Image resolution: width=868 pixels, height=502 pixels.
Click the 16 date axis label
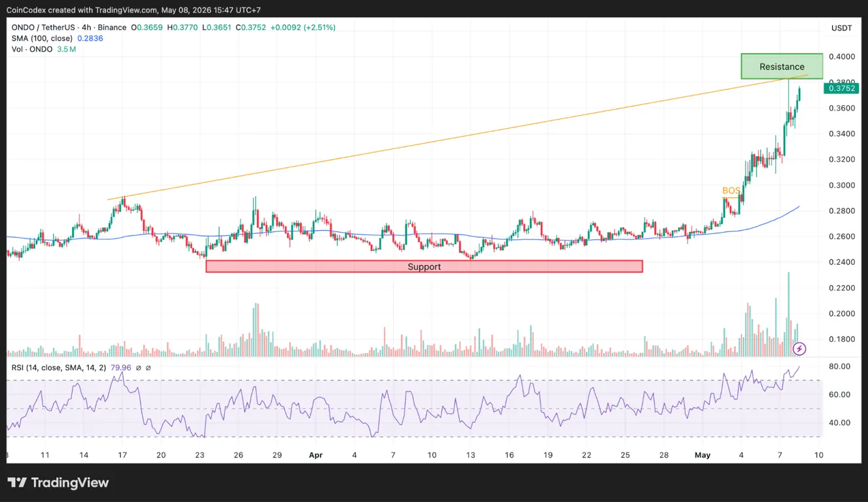coord(509,455)
